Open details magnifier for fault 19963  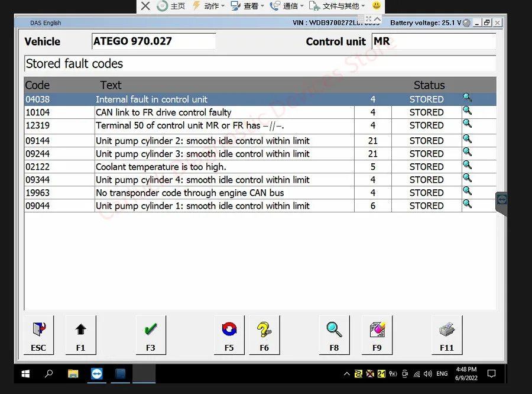tap(467, 191)
